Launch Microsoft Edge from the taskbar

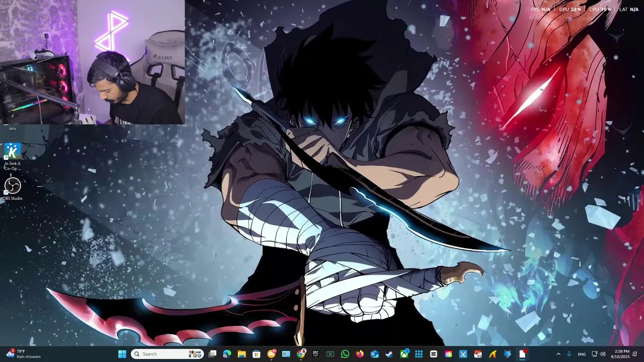coord(227,354)
